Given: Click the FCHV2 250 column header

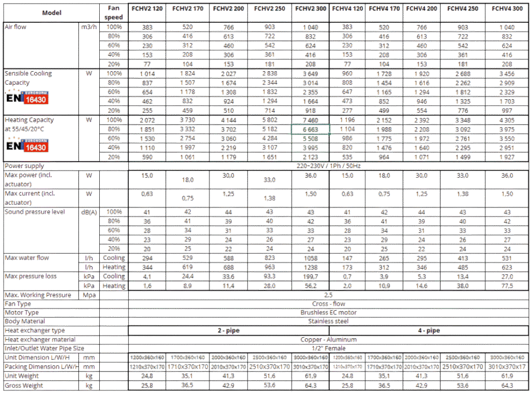Looking at the screenshot, I should click(270, 9).
